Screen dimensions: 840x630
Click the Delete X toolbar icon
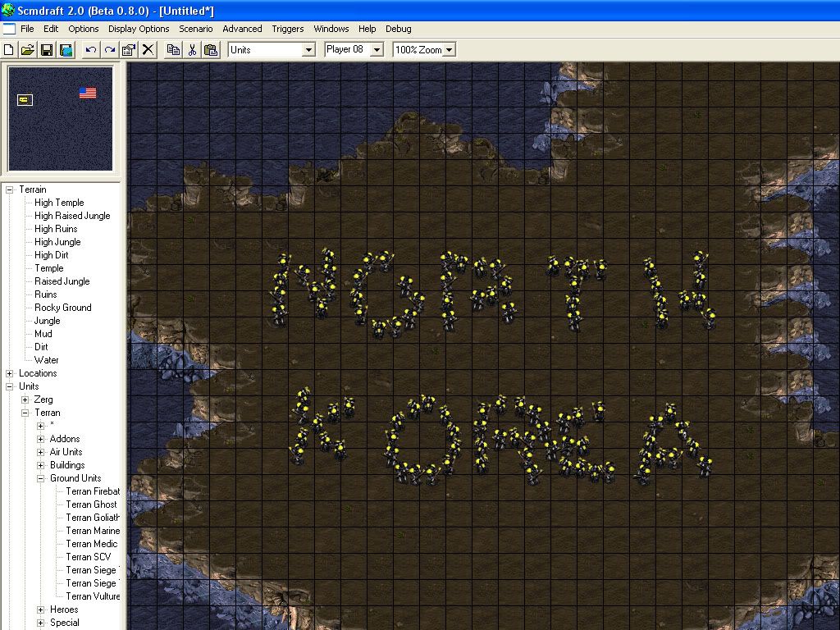coord(148,50)
